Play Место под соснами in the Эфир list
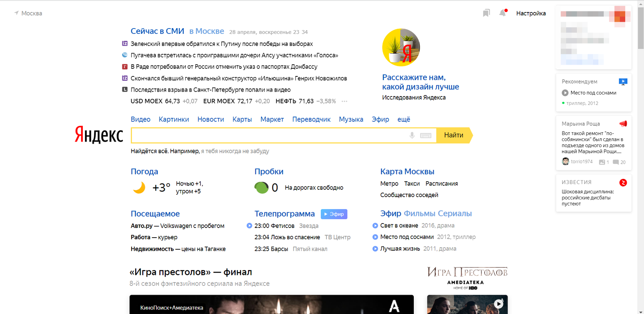 pyautogui.click(x=375, y=237)
